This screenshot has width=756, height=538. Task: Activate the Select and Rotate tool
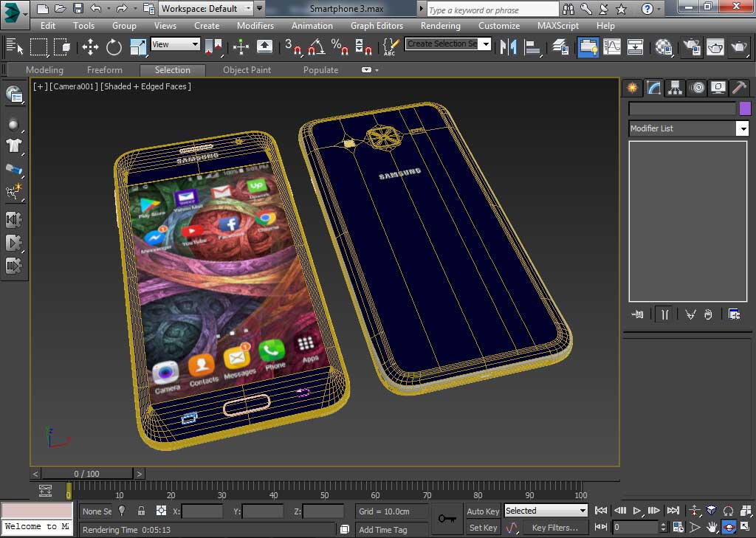114,47
